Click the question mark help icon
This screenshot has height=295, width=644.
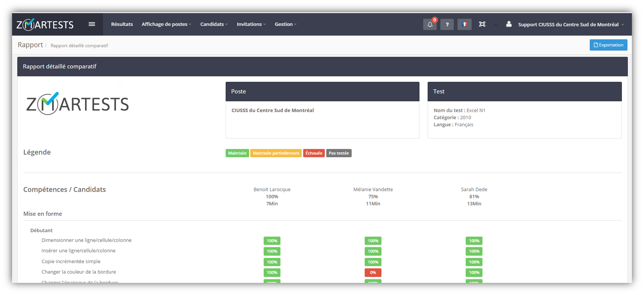[x=447, y=25]
